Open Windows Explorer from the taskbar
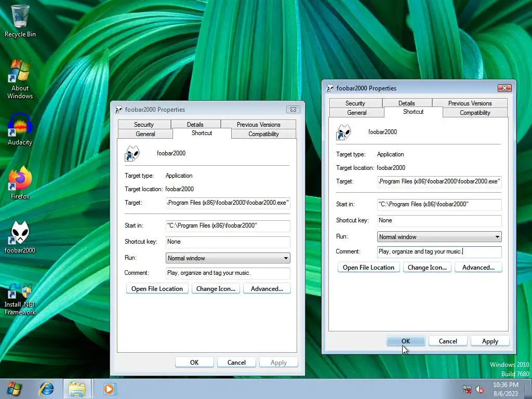Screen dimensions: 532x399 (77, 389)
